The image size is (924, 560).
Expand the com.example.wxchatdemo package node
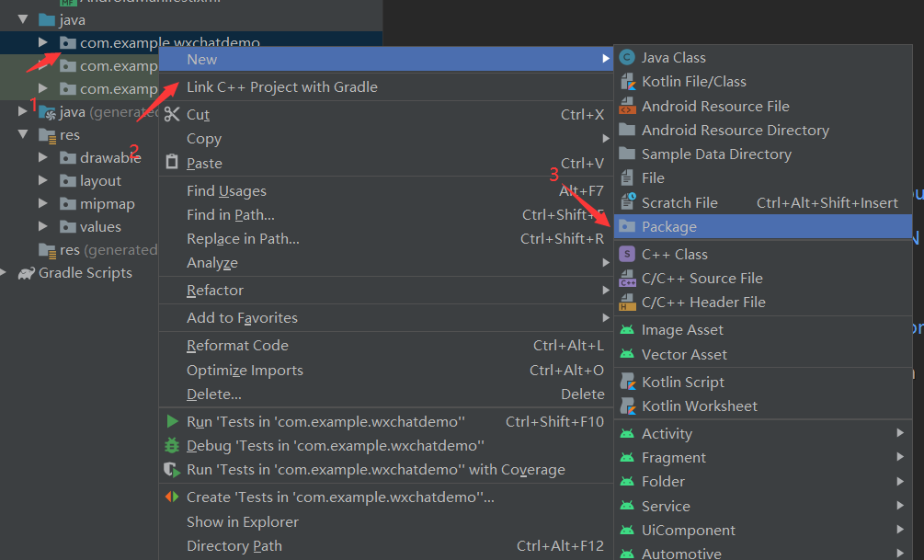(43, 42)
